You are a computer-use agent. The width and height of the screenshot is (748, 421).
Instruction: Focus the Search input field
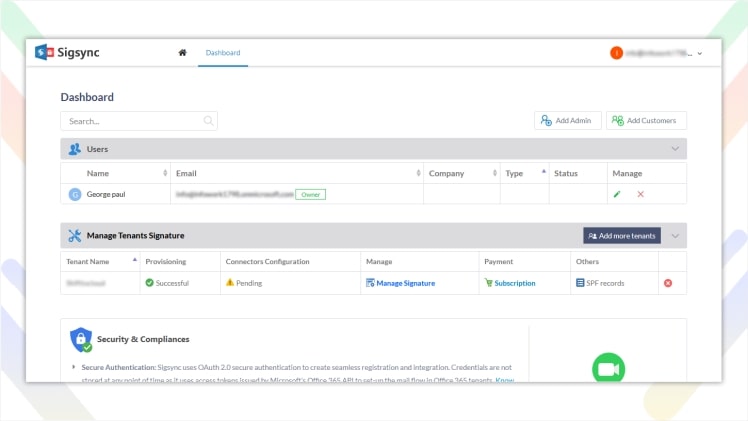(x=139, y=121)
